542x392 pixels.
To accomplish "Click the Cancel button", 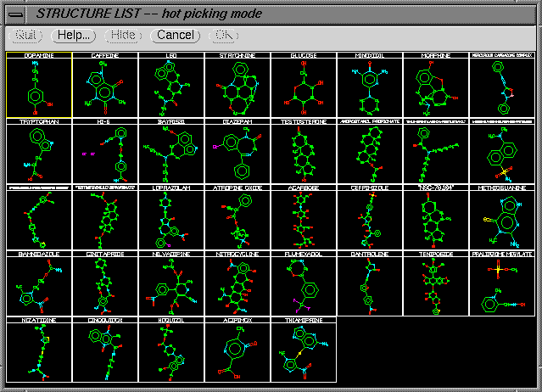I will click(176, 35).
